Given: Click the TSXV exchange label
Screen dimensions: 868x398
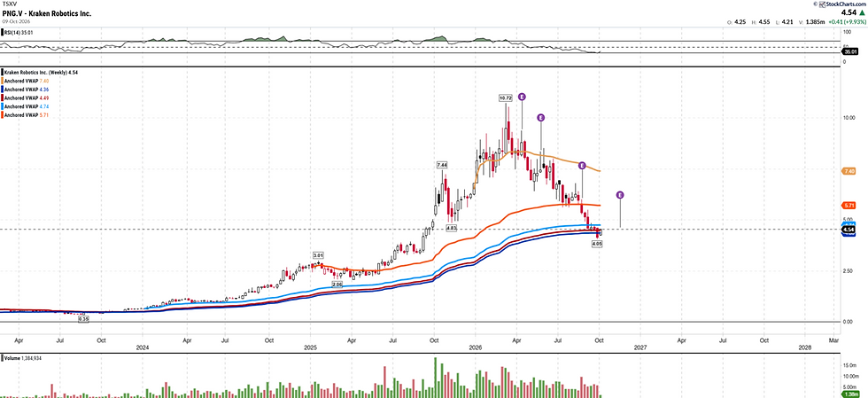Looking at the screenshot, I should coord(8,4).
